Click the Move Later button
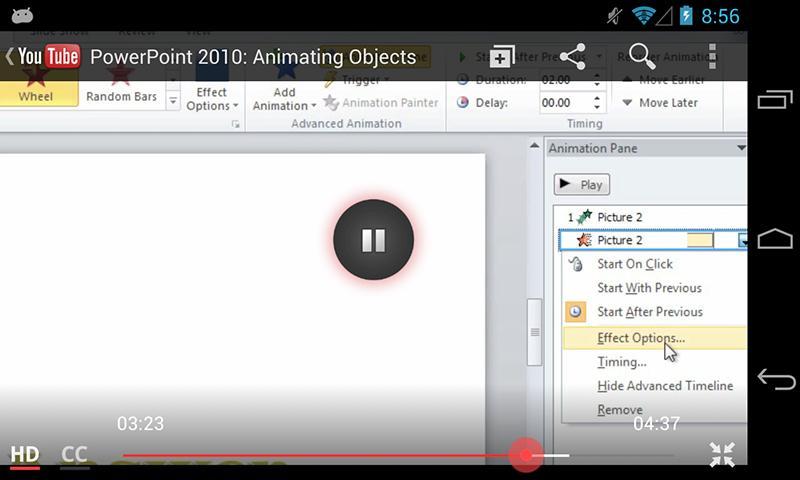This screenshot has width=800, height=480. 660,103
